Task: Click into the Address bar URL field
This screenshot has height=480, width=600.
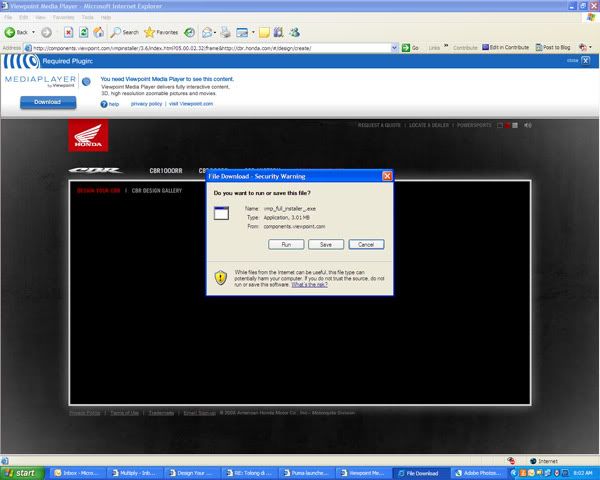Action: pos(210,48)
